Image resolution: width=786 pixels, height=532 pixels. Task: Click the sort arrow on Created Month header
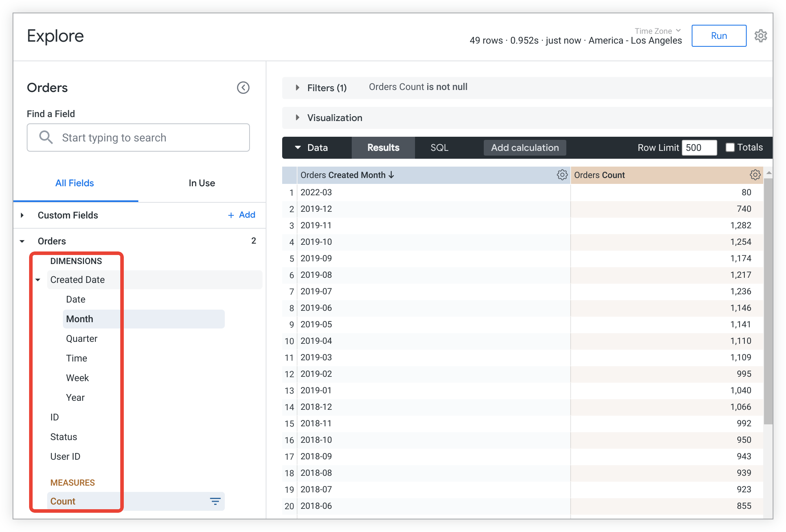(x=391, y=175)
